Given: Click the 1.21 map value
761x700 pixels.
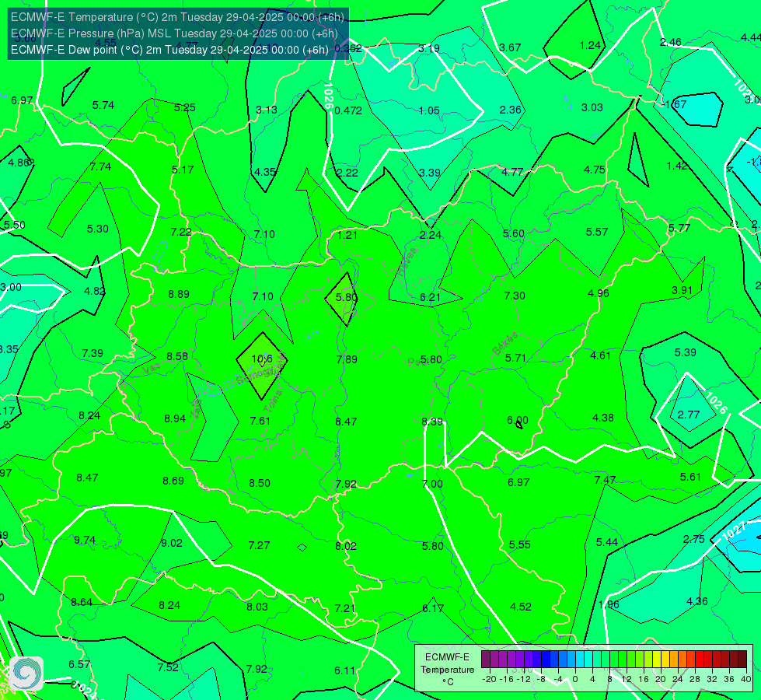Looking at the screenshot, I should coord(347,235).
